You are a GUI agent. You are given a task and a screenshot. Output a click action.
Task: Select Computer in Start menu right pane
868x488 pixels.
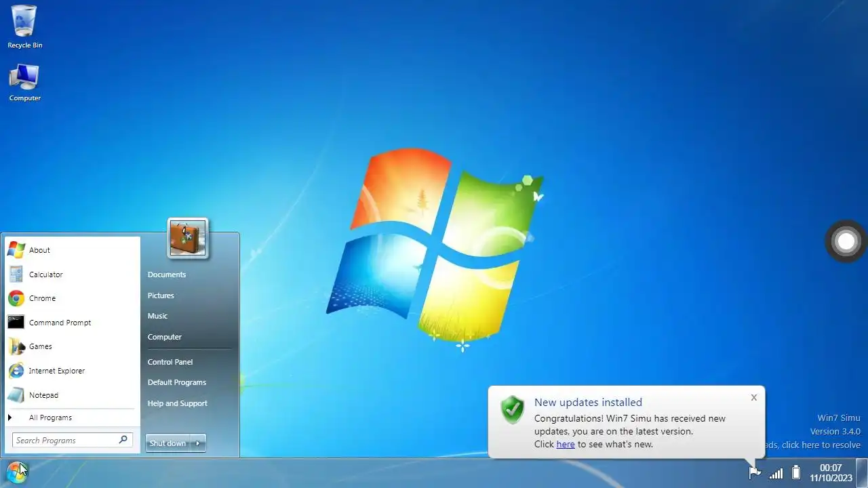click(x=165, y=337)
